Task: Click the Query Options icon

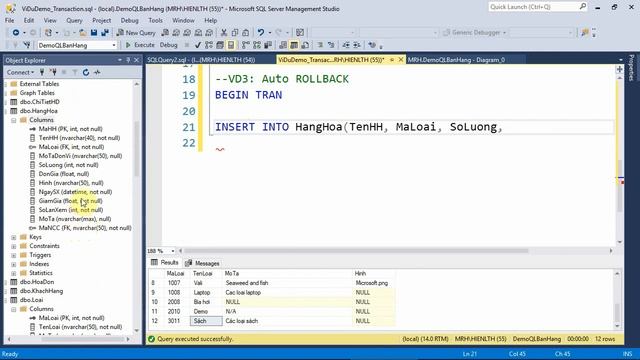Action: point(220,45)
